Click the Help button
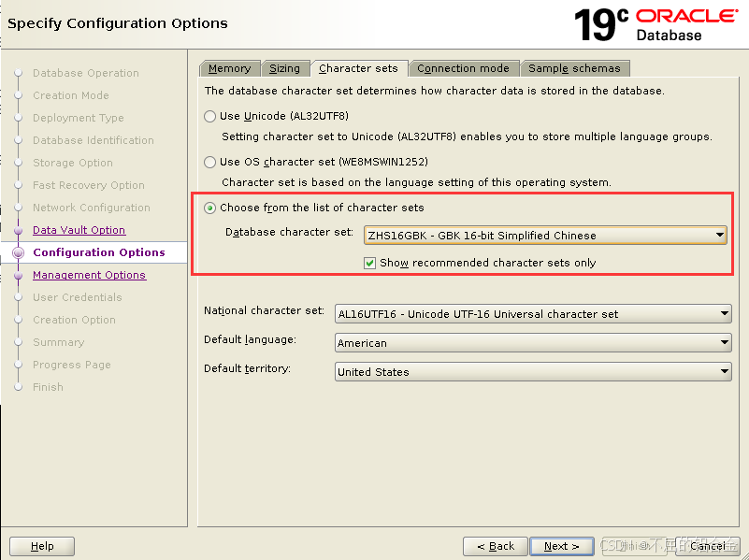Screen dimensions: 749x560 click(x=42, y=546)
